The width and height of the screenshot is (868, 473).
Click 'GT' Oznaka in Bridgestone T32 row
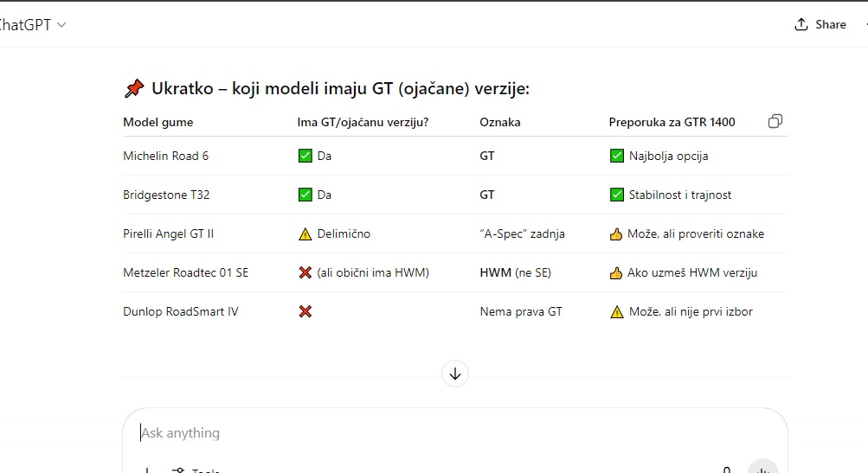(487, 195)
